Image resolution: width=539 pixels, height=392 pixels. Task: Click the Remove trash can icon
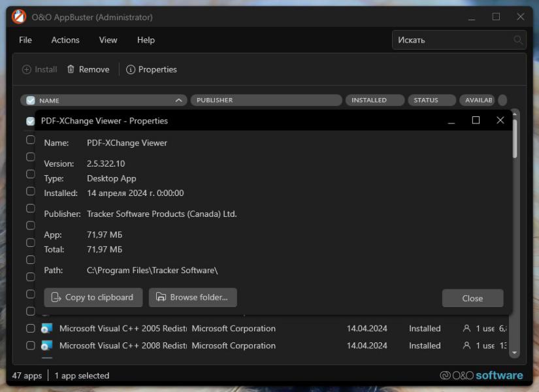[x=71, y=69]
